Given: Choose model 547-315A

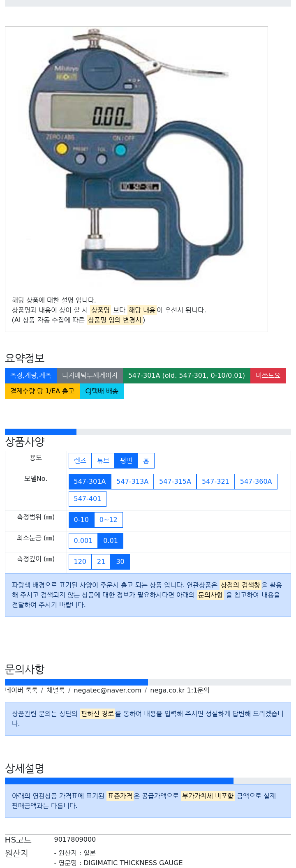Looking at the screenshot, I should 175,481.
